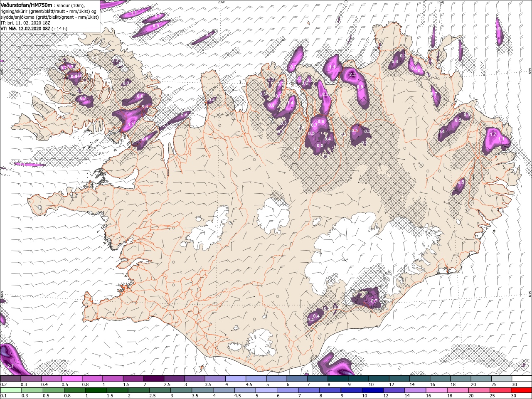Pick upper legend lavender swatch at 4
532x399 pixels.
(235, 379)
